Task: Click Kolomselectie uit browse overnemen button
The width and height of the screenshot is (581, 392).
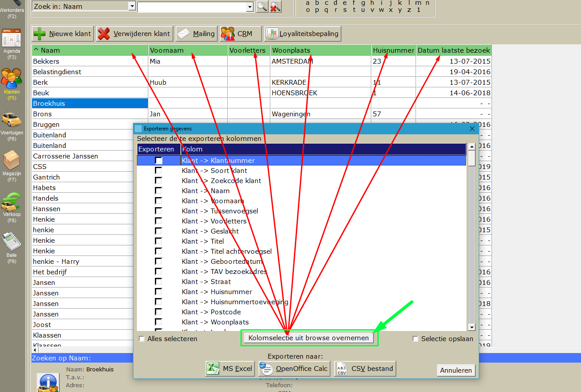Action: point(308,338)
